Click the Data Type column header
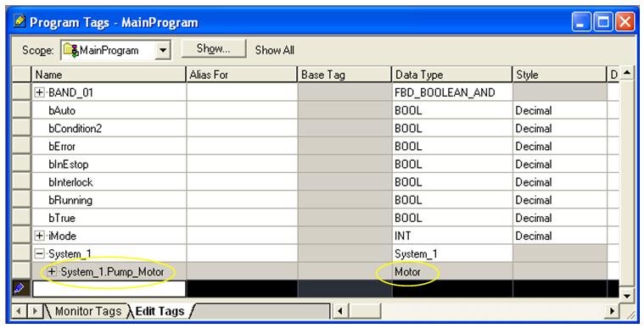Viewport: 644px width, 328px height. tap(451, 75)
